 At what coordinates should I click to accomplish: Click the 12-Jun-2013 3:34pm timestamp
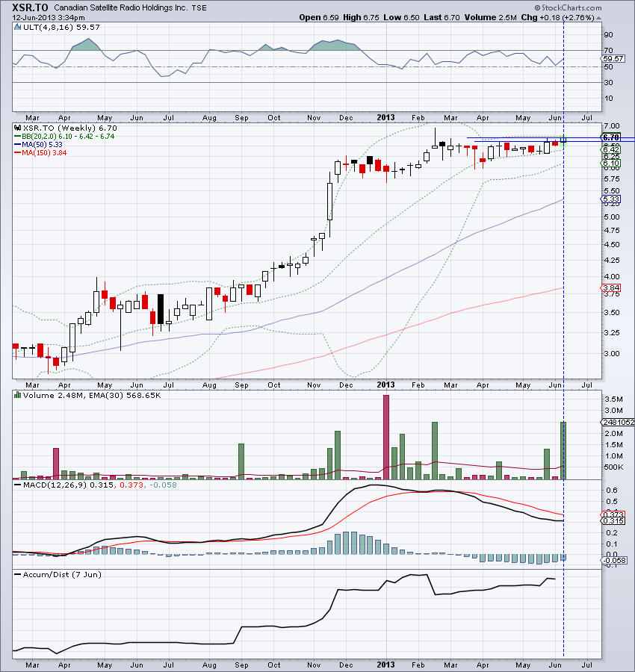(49, 18)
